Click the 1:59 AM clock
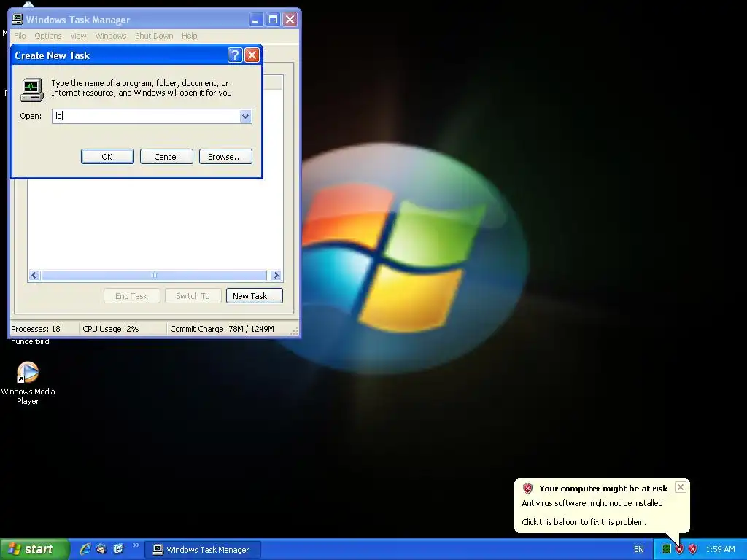 pyautogui.click(x=720, y=550)
